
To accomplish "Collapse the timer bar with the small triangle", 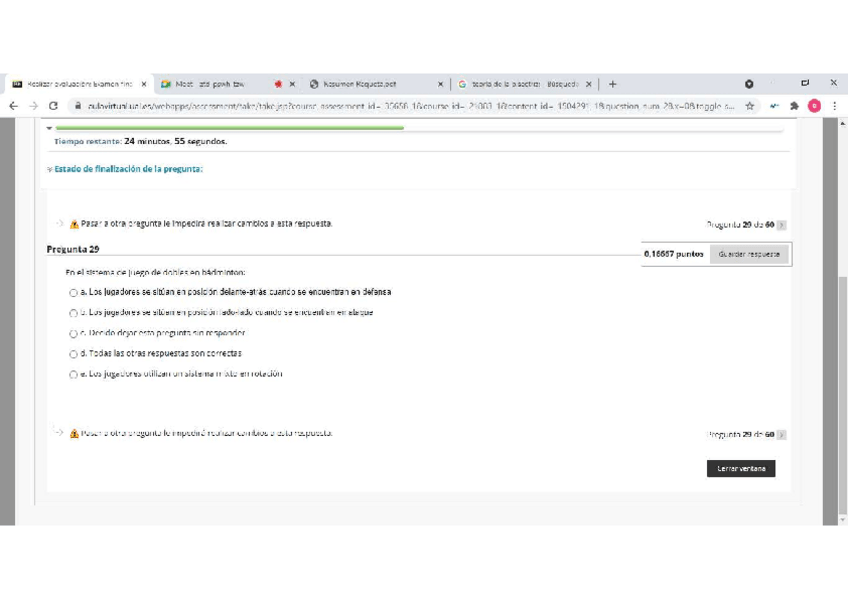I will coord(49,128).
